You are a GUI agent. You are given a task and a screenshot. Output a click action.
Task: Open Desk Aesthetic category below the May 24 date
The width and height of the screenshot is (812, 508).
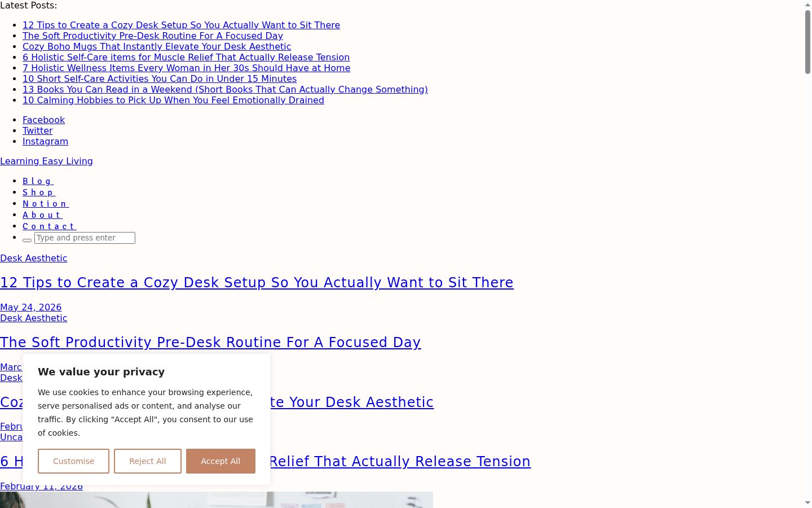(x=33, y=318)
